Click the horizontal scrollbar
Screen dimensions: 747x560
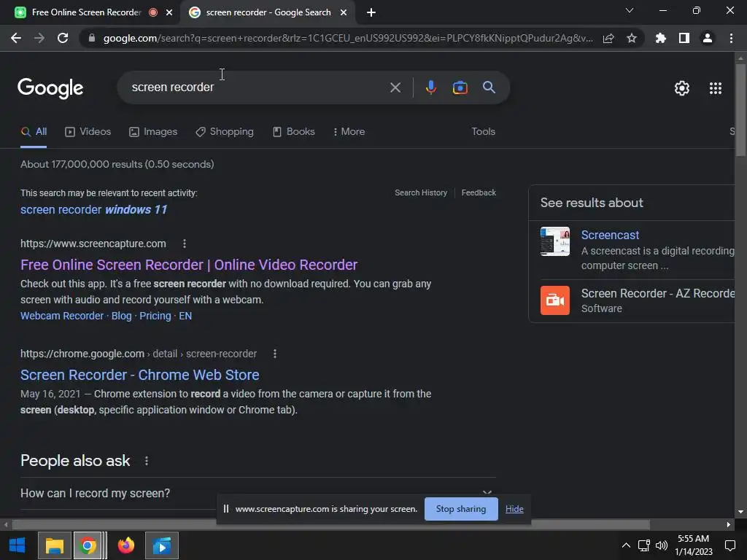click(330, 525)
